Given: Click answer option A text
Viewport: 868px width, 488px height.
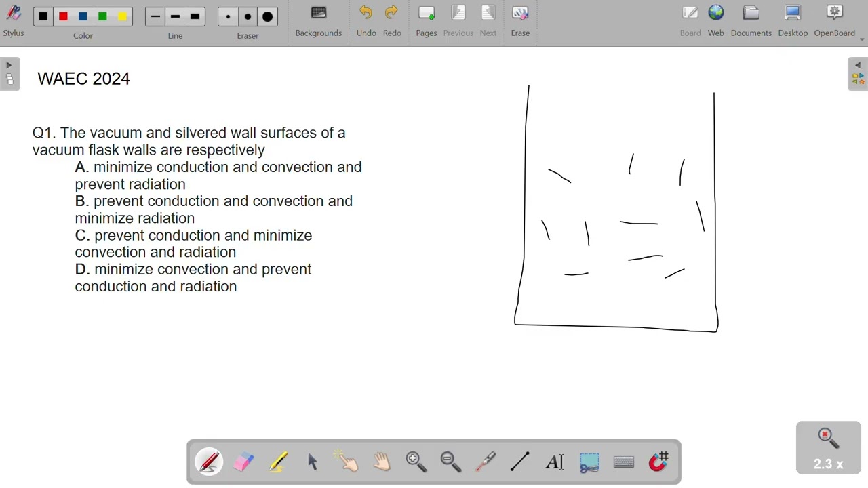Looking at the screenshot, I should coord(218,176).
